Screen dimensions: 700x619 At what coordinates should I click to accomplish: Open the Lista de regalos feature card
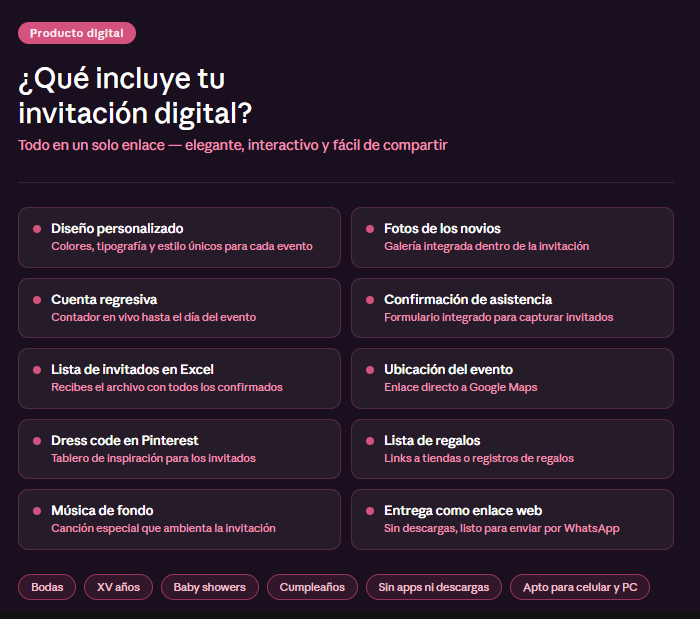point(512,448)
